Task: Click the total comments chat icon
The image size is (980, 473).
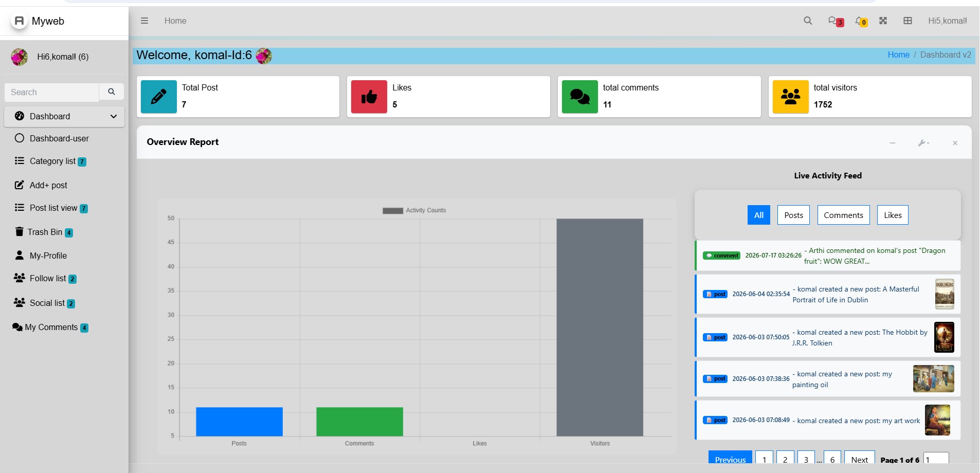Action: point(580,97)
